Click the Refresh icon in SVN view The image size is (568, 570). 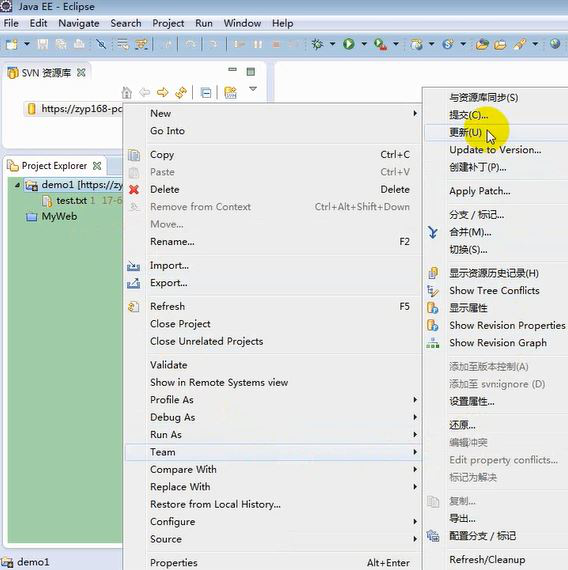181,93
